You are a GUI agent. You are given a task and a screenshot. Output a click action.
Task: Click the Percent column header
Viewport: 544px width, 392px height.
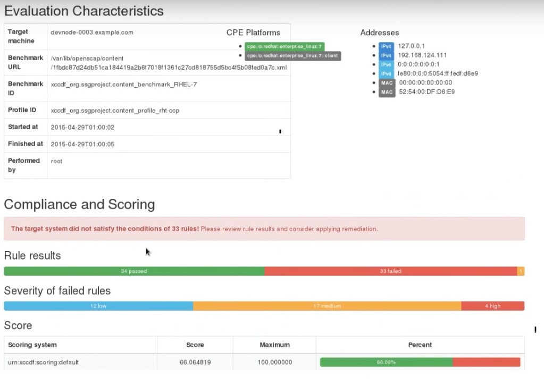click(x=420, y=345)
